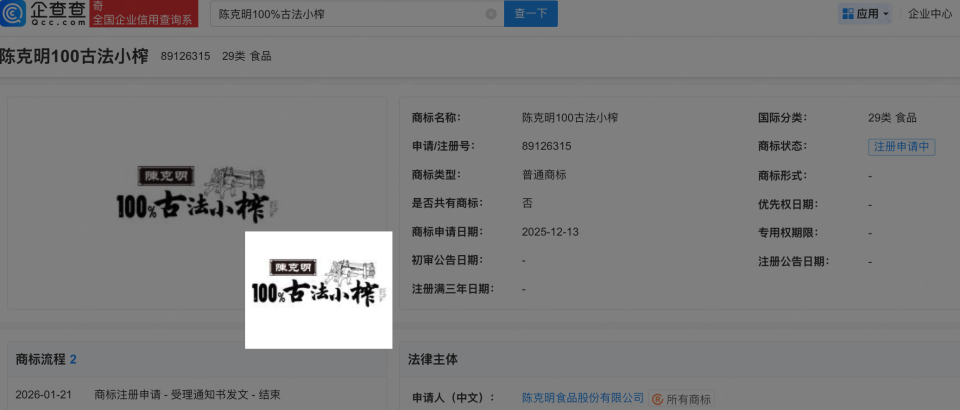Open the 陈克明食品股份有限公司 applicant link
Image resolution: width=960 pixels, height=410 pixels.
point(583,398)
